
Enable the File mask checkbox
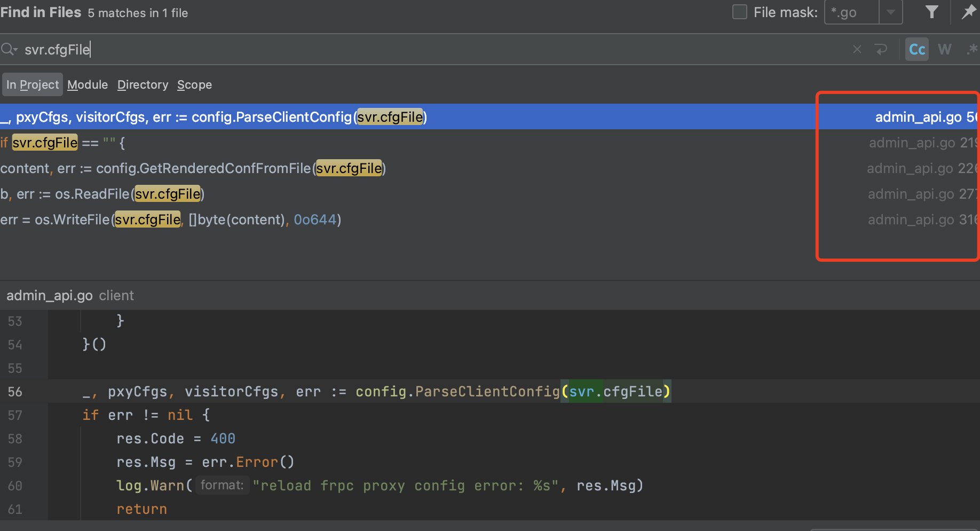coord(739,12)
